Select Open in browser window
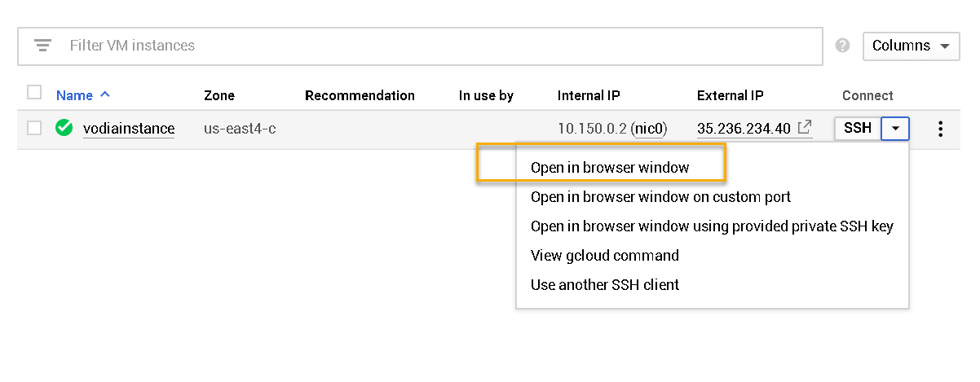 (610, 167)
